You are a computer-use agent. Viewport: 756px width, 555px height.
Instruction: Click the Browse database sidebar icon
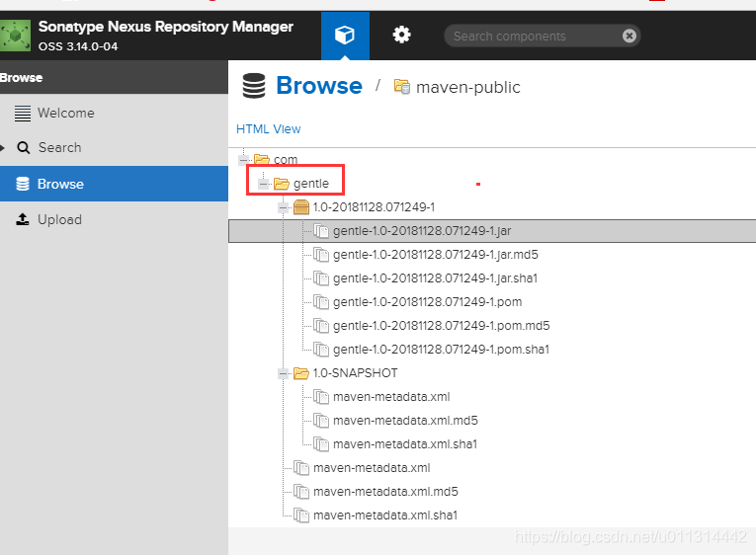[23, 184]
